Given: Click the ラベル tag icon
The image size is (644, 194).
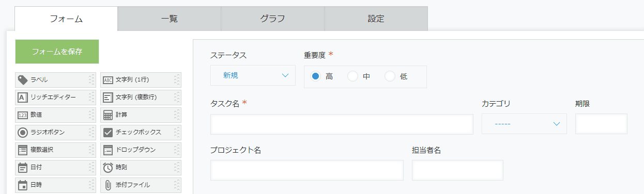Looking at the screenshot, I should (22, 79).
